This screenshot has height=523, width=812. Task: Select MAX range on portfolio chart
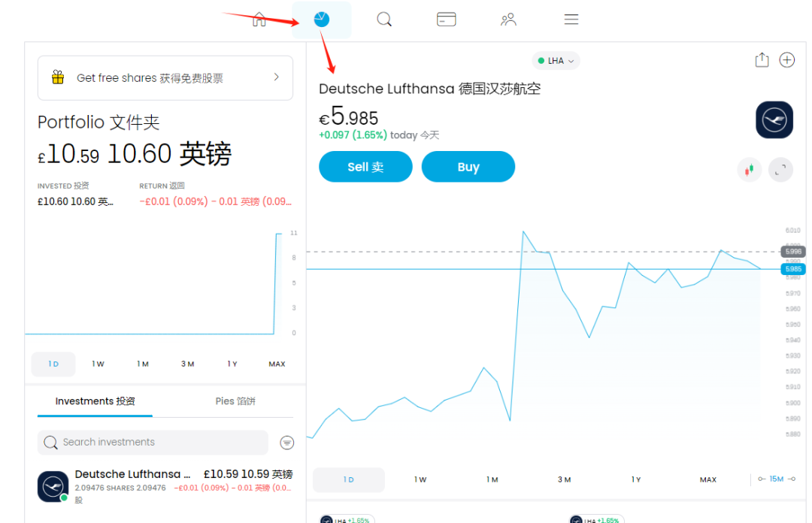[x=277, y=364]
